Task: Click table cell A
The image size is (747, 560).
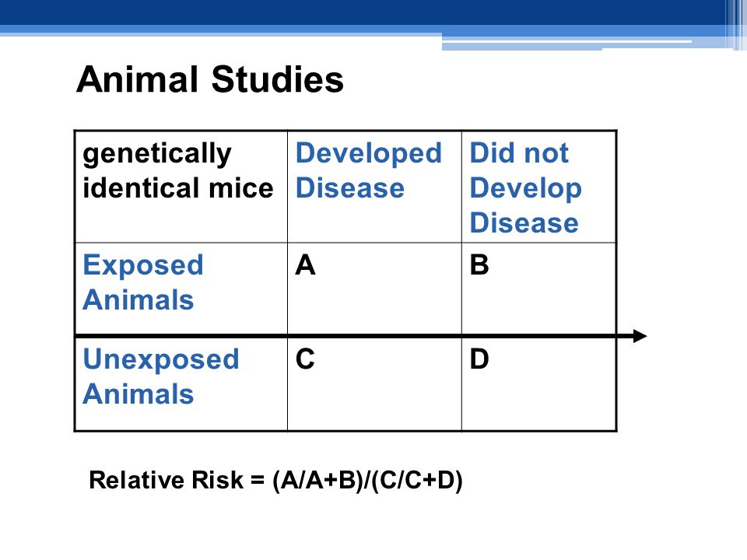Action: 374,289
